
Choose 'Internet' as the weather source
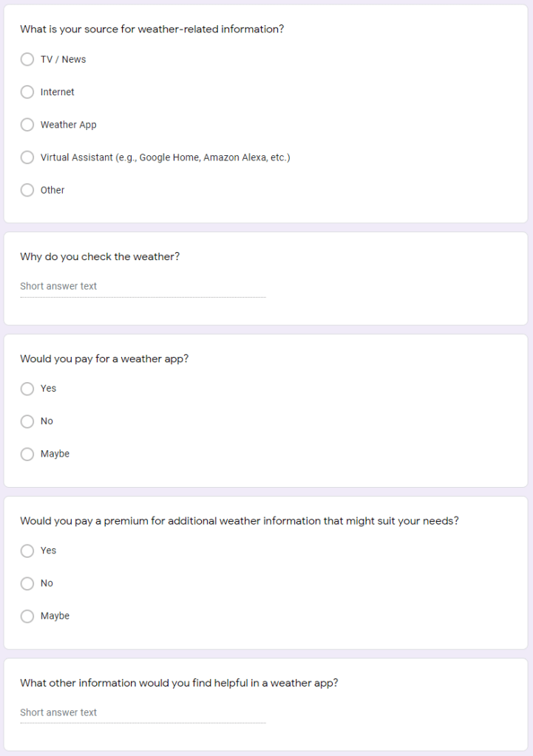coord(27,92)
